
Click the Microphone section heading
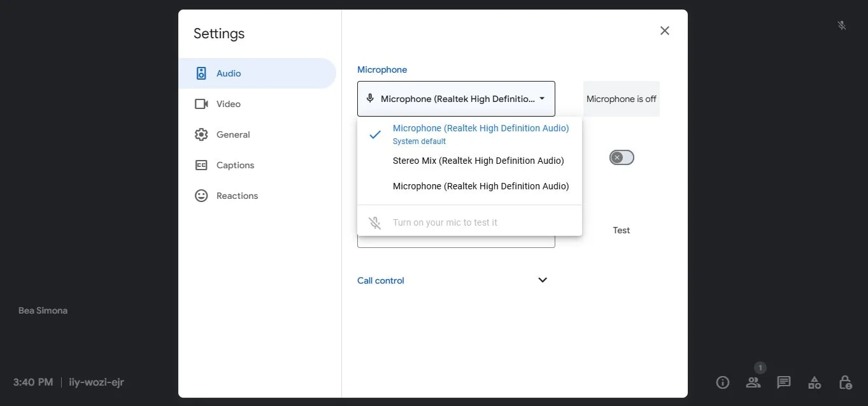pos(382,69)
